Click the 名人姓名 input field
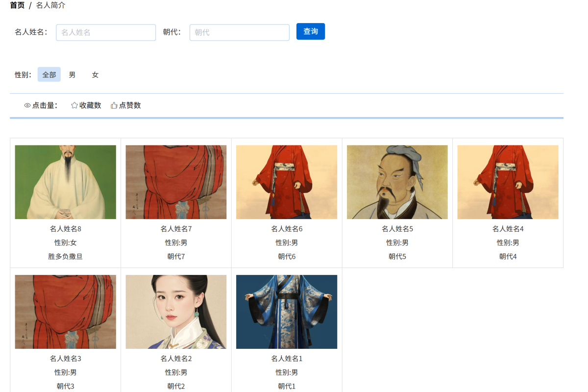Image resolution: width=588 pixels, height=392 pixels. (105, 32)
